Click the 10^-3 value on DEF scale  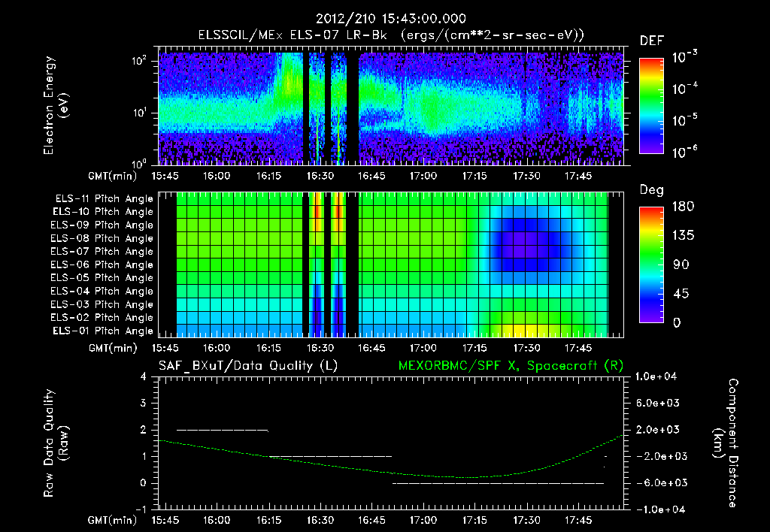(684, 57)
